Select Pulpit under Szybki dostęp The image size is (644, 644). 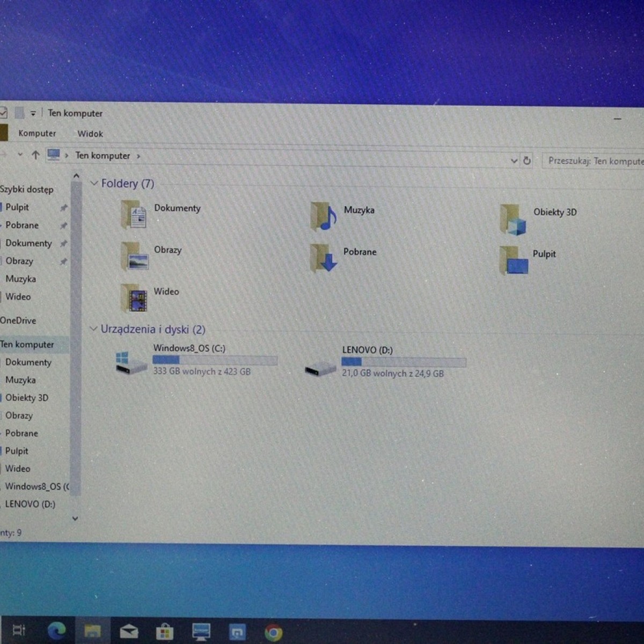pos(17,207)
